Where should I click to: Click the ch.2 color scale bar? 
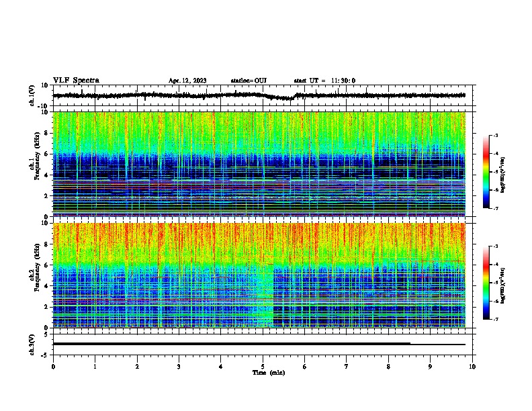(486, 283)
